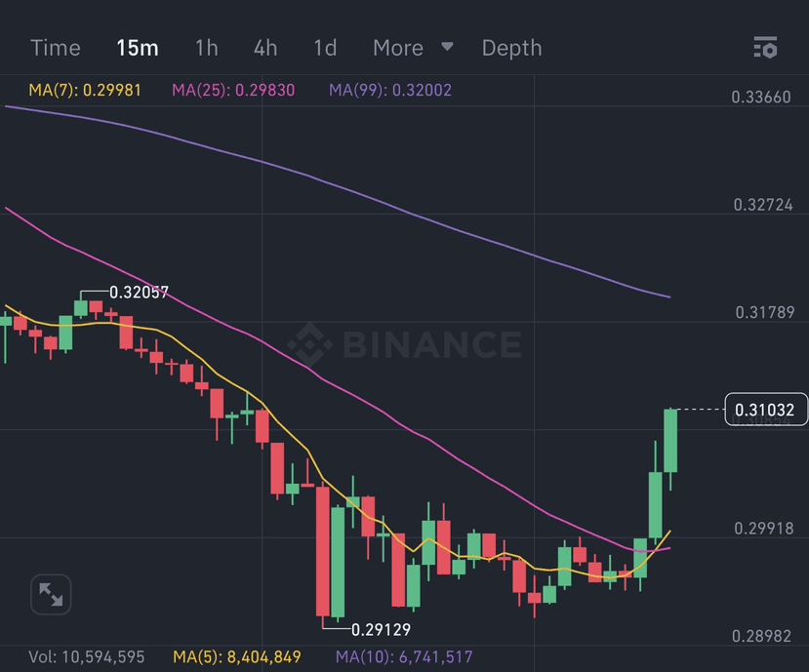Click the 0.31789 price axis label
Image resolution: width=809 pixels, height=672 pixels.
click(x=765, y=312)
